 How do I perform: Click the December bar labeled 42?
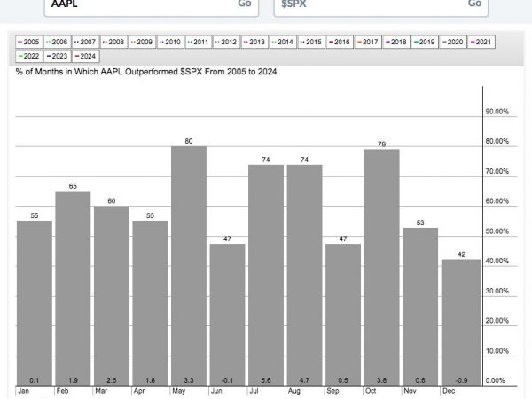click(461, 323)
